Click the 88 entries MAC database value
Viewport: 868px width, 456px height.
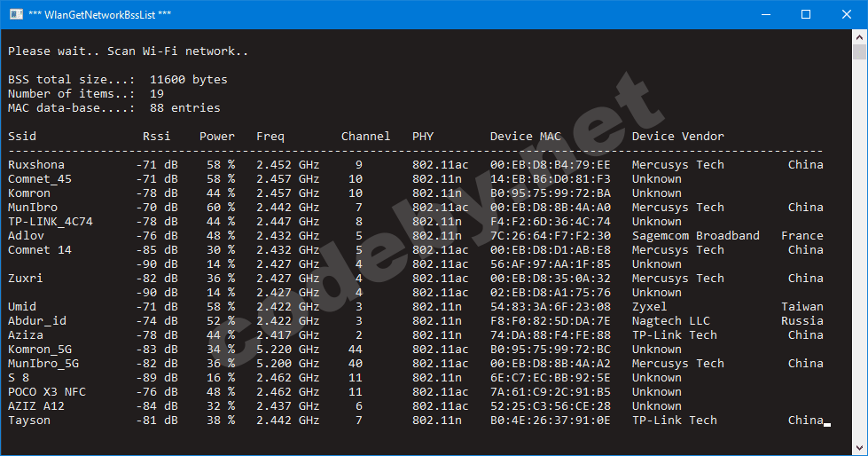point(185,108)
